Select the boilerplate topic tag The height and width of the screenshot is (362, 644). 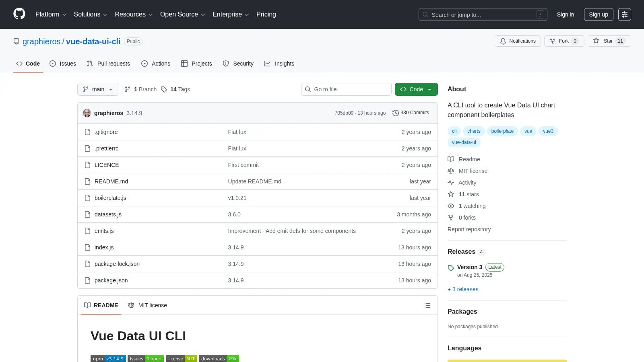coord(502,131)
